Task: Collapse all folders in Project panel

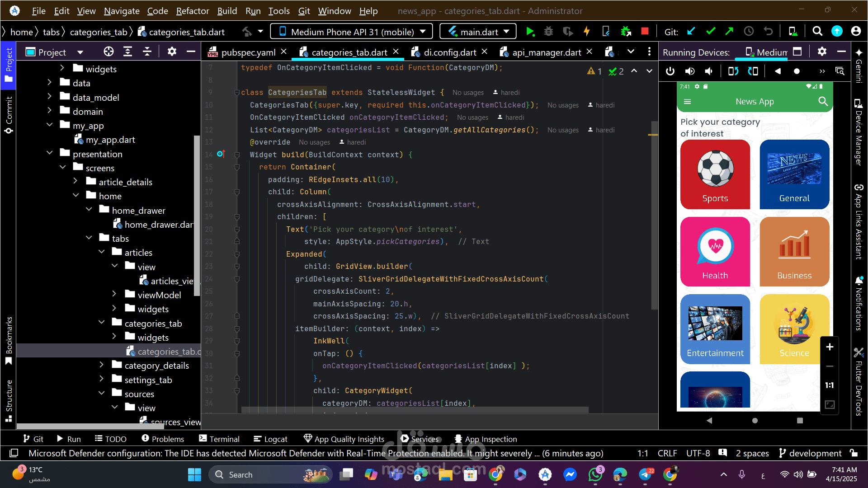Action: click(147, 52)
